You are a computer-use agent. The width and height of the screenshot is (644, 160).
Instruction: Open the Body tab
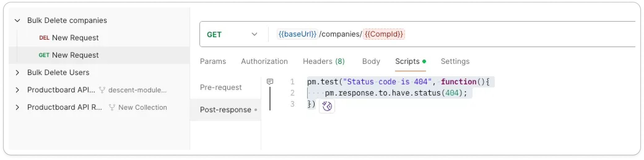(371, 61)
